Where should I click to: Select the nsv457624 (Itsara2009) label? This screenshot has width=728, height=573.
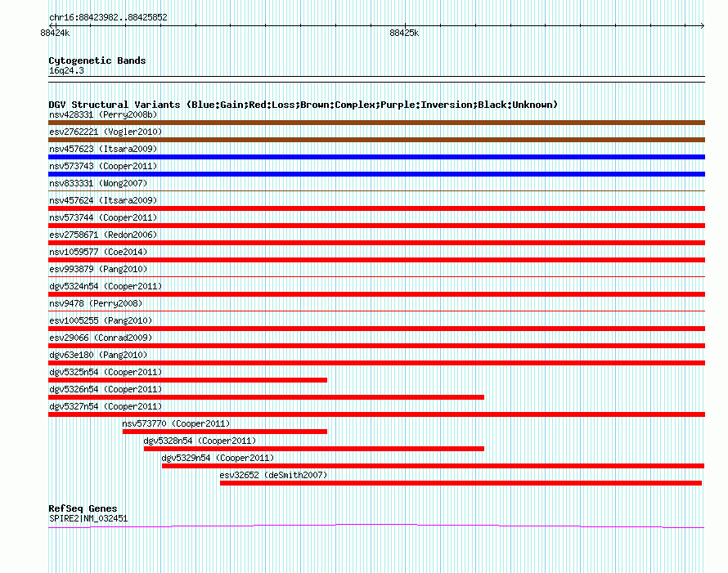point(103,200)
